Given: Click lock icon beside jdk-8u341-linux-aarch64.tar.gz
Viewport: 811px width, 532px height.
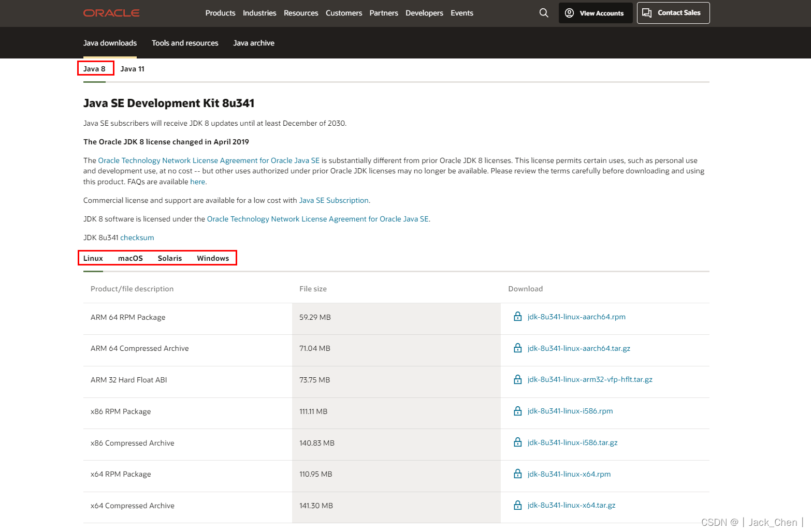Looking at the screenshot, I should coord(517,348).
